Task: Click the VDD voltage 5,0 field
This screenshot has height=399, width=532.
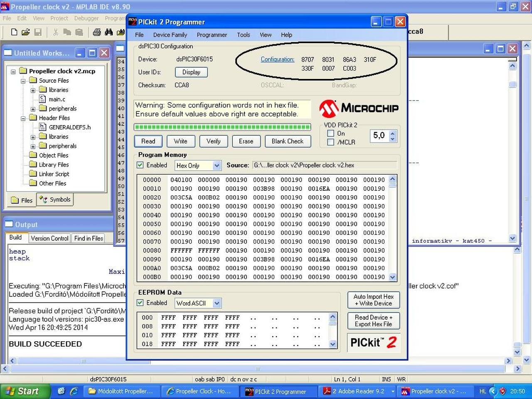Action: (x=379, y=135)
